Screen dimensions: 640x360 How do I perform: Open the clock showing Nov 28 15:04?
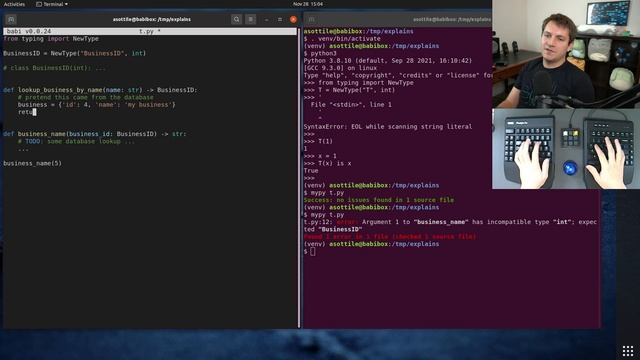[x=308, y=4]
